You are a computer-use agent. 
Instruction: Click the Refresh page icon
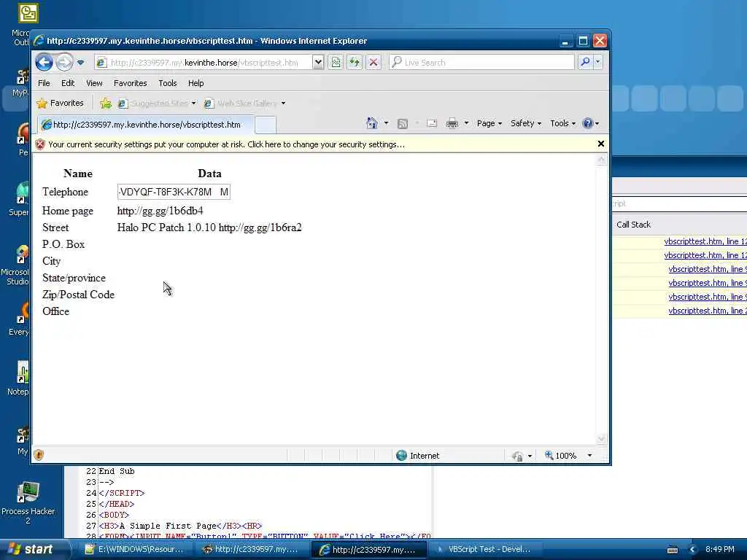click(x=355, y=63)
